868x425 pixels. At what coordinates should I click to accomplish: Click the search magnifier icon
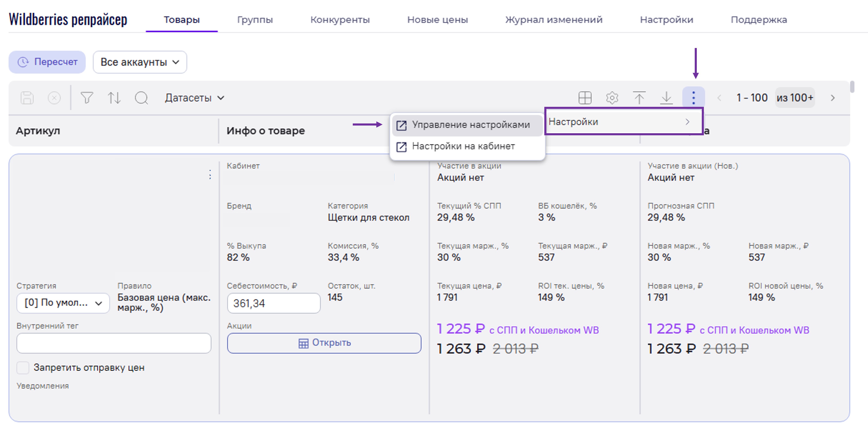pos(141,98)
